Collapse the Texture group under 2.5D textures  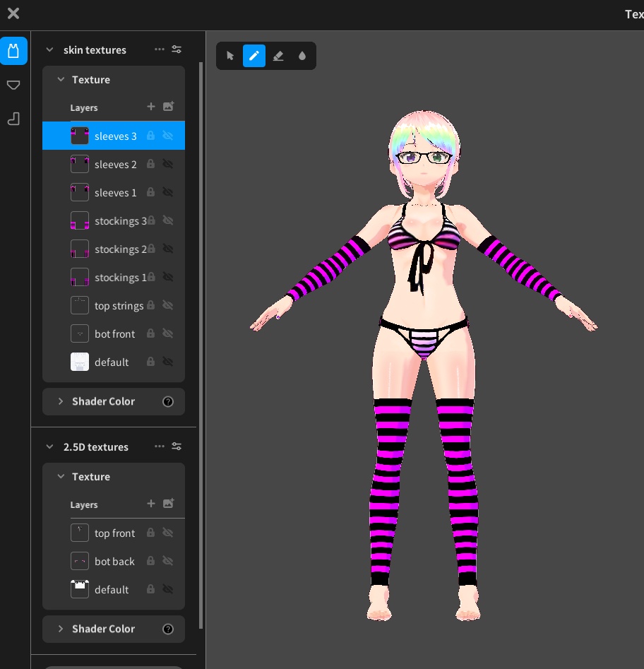pyautogui.click(x=61, y=476)
